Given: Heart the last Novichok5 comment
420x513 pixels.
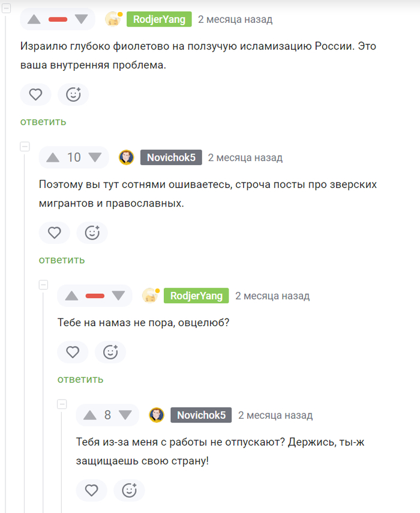Looking at the screenshot, I should [x=91, y=490].
